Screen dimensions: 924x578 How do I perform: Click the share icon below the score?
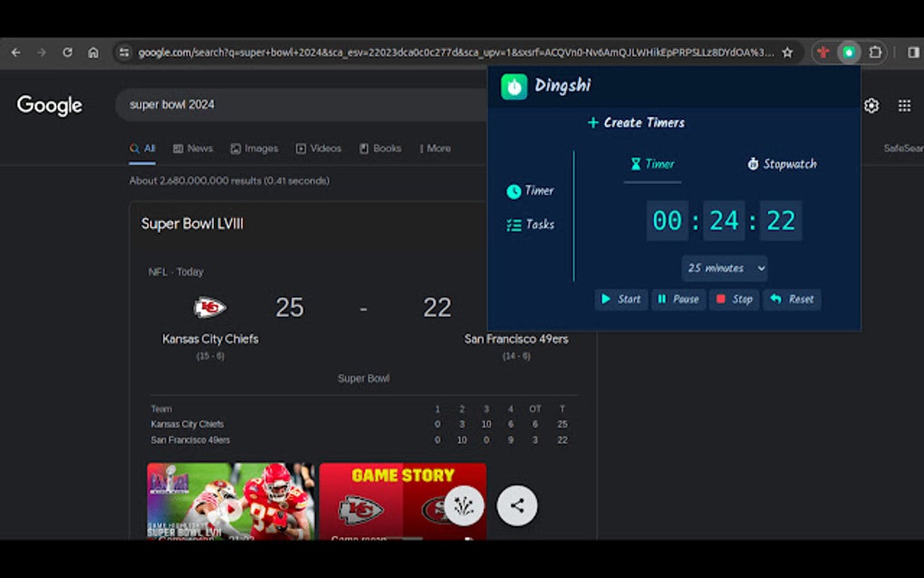click(517, 505)
